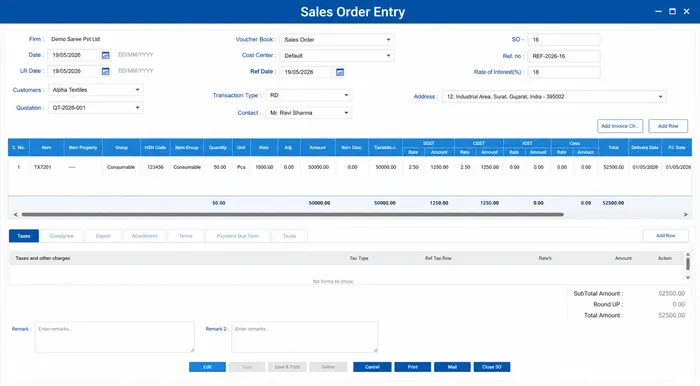
Task: Open the Contact dropdown Mr. Ravi Sharma
Action: [308, 113]
